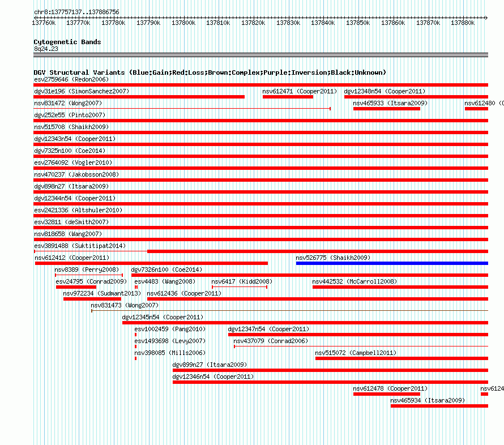Viewport: 504px width, 445px height.
Task: Open dgv12346n54 (Cooper2011) entry
Action: [213, 376]
